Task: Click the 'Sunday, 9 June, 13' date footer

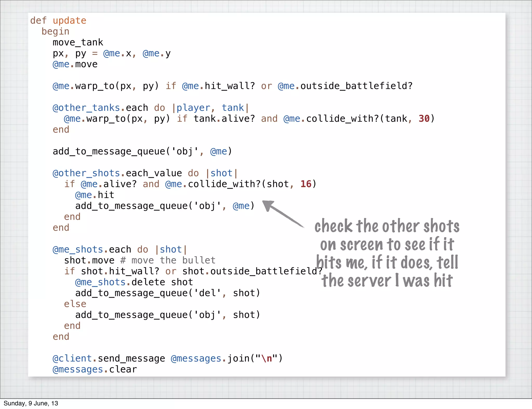Action: click(31, 403)
